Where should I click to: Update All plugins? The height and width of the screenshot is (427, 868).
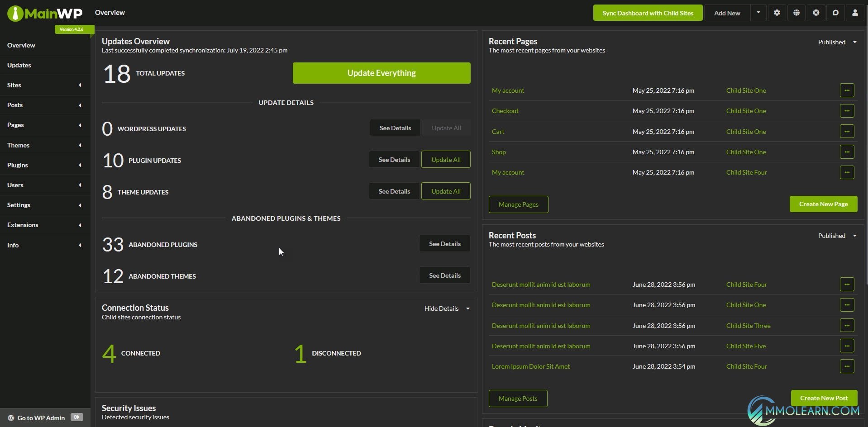pos(446,159)
